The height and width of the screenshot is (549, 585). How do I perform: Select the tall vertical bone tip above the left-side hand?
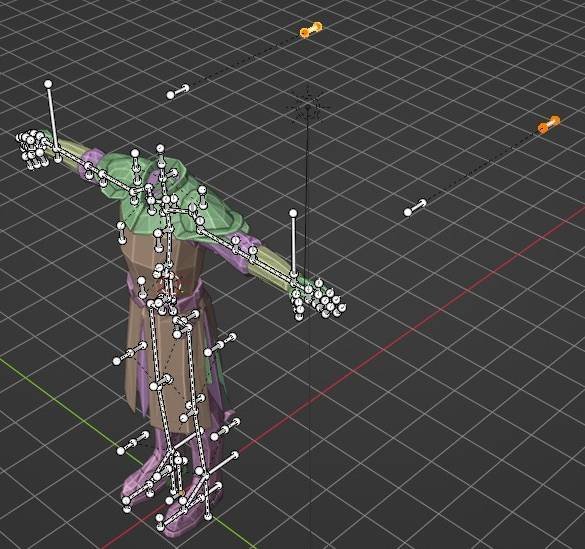pyautogui.click(x=48, y=84)
